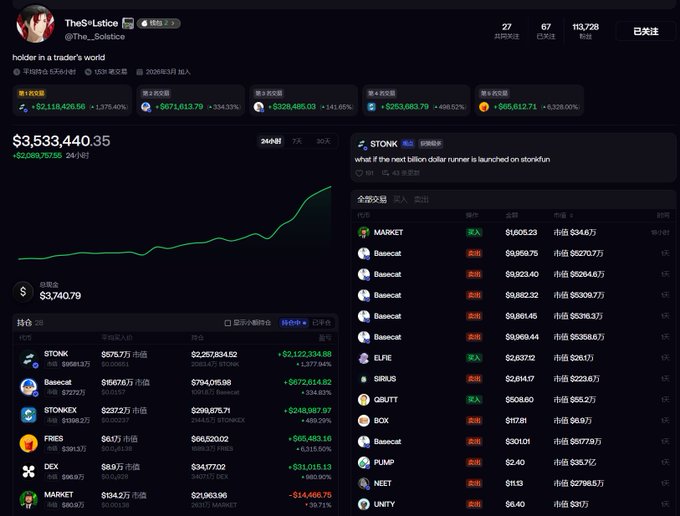This screenshot has width=680, height=516.
Task: Click QBUTT trade amount $508.60
Action: click(519, 400)
